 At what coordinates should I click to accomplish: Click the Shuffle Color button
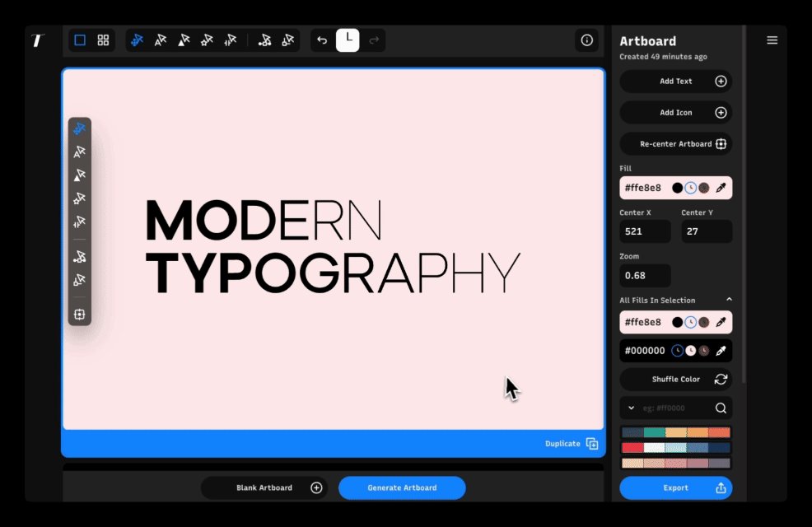tap(676, 379)
